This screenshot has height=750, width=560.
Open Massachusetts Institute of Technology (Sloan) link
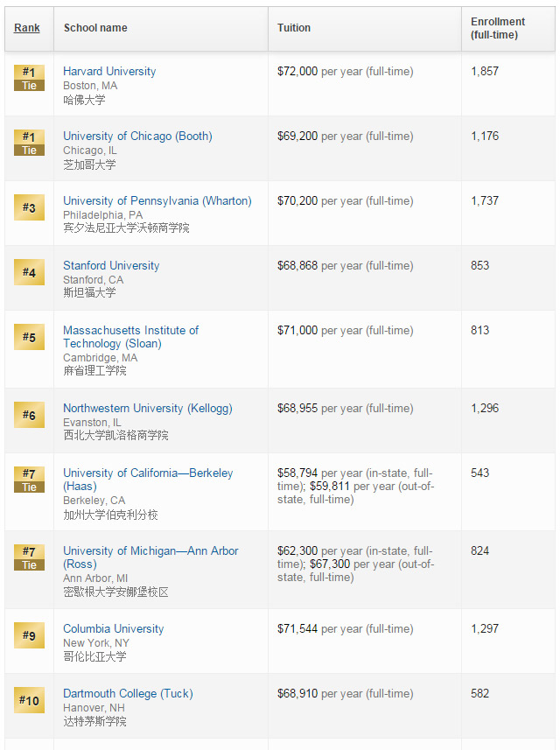click(130, 337)
